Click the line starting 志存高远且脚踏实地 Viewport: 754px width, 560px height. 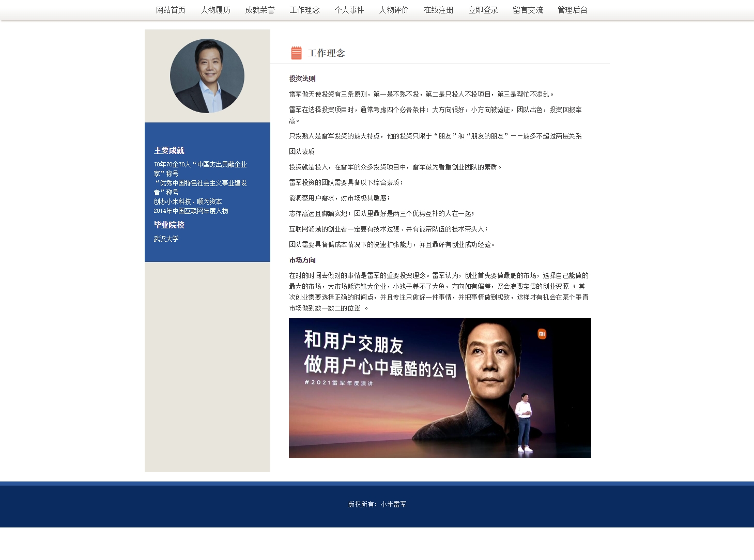381,213
